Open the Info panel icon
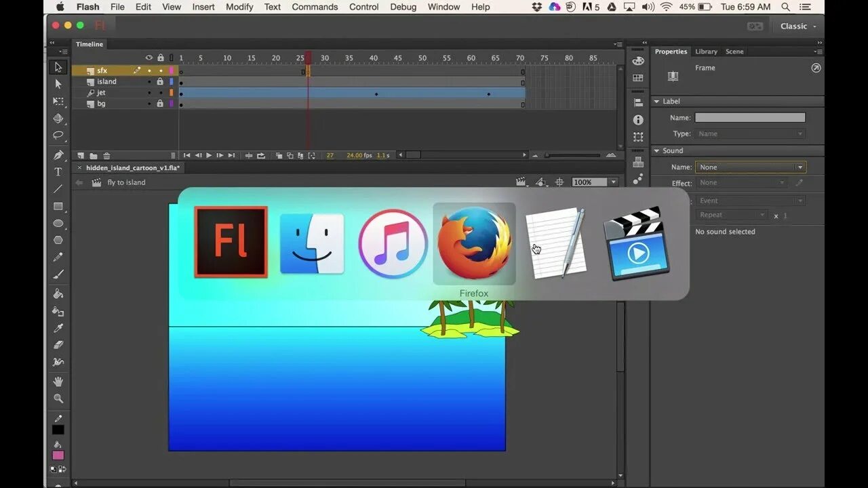The width and height of the screenshot is (868, 488). (638, 119)
